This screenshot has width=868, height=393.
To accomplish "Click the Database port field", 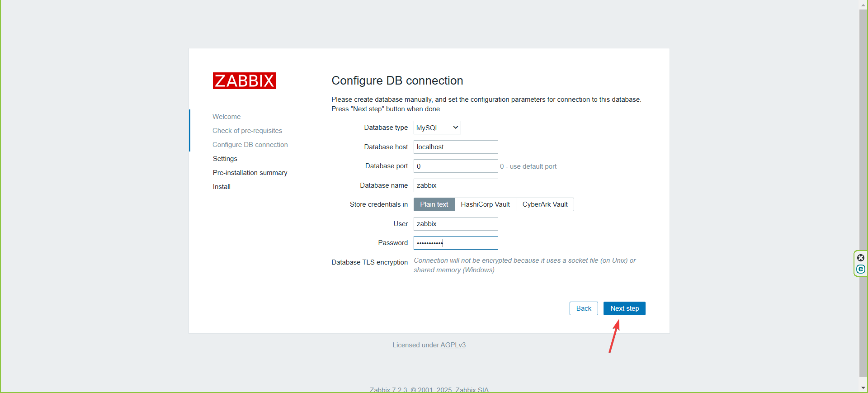I will (456, 166).
